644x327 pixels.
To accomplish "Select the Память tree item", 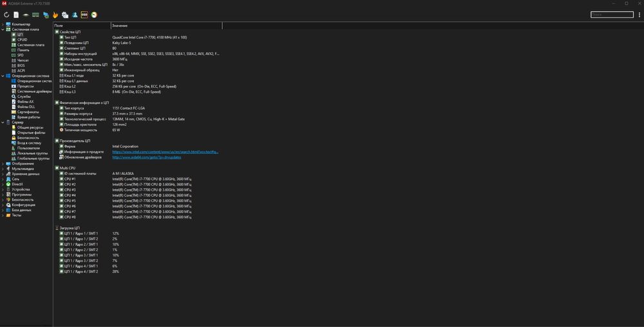I will 23,50.
